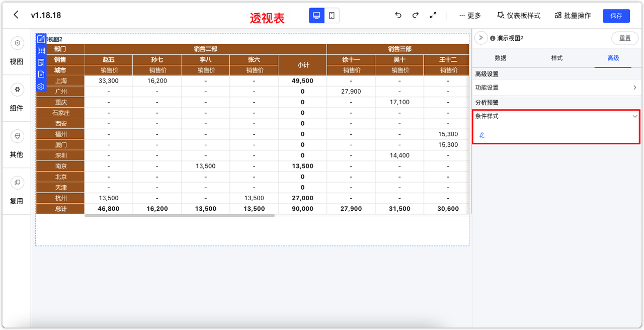Screen dimensions: 644x330
Task: Click the 保存 button
Action: click(x=616, y=16)
